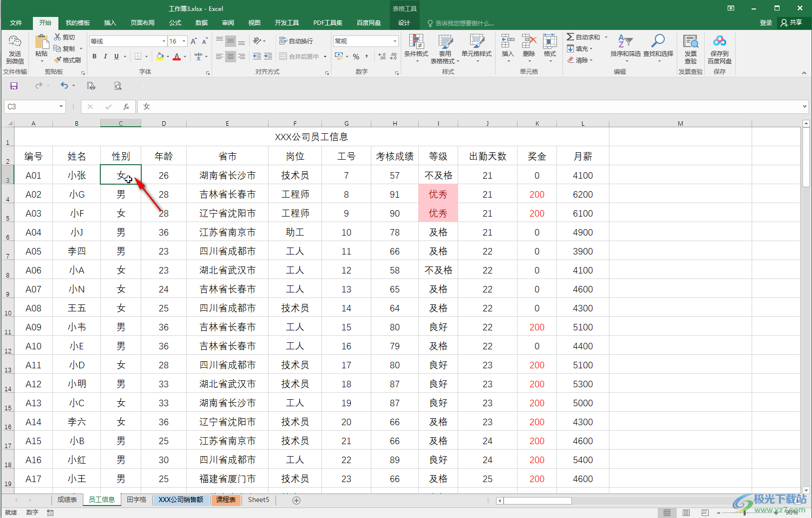Toggle italic formatting
This screenshot has width=812, height=518.
pyautogui.click(x=105, y=56)
